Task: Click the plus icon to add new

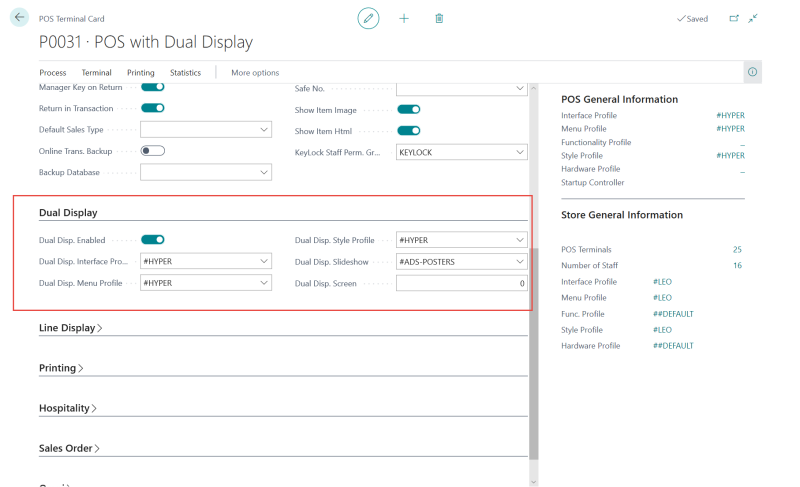Action: pos(404,18)
